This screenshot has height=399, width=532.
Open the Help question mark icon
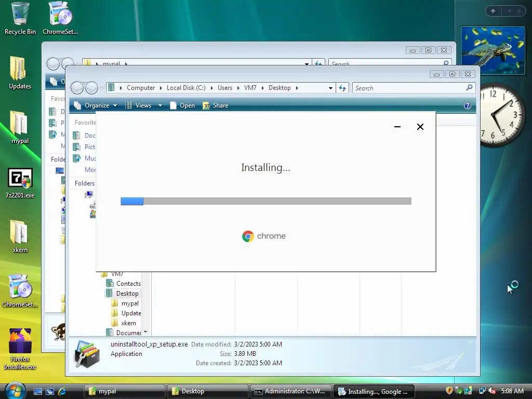[x=467, y=105]
